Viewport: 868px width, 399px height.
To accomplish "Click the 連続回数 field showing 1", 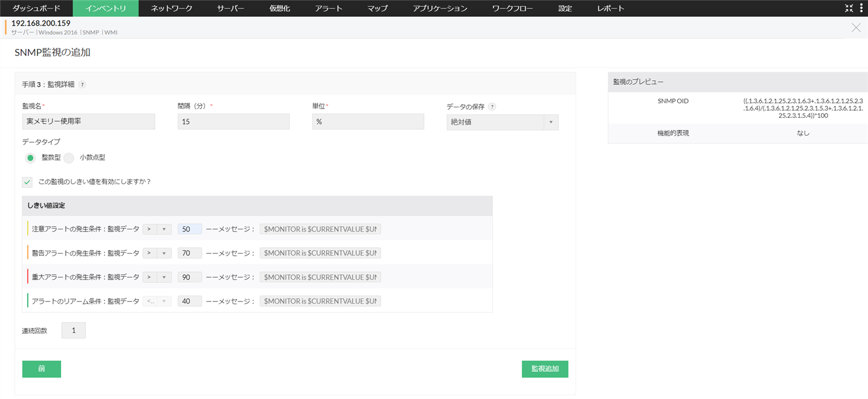I will [73, 330].
